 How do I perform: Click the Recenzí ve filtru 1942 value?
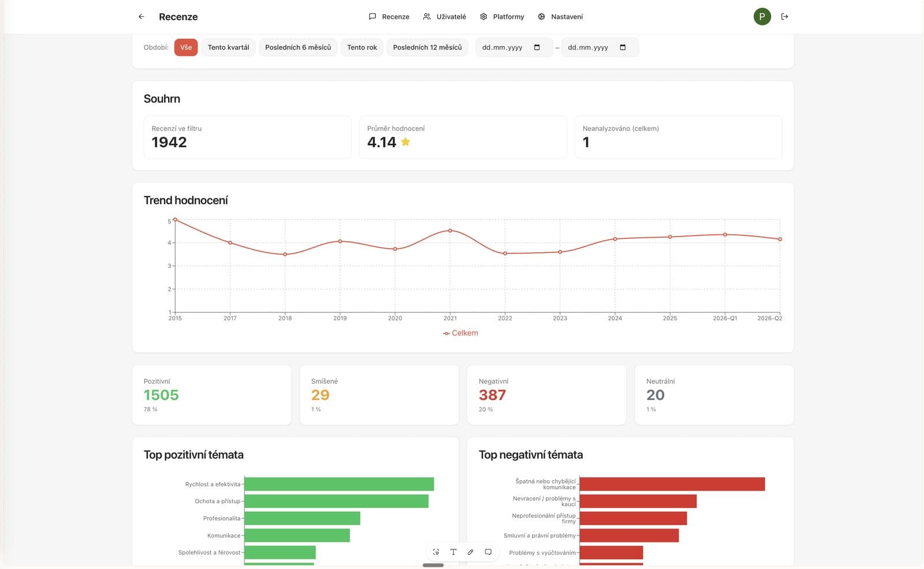pyautogui.click(x=169, y=142)
